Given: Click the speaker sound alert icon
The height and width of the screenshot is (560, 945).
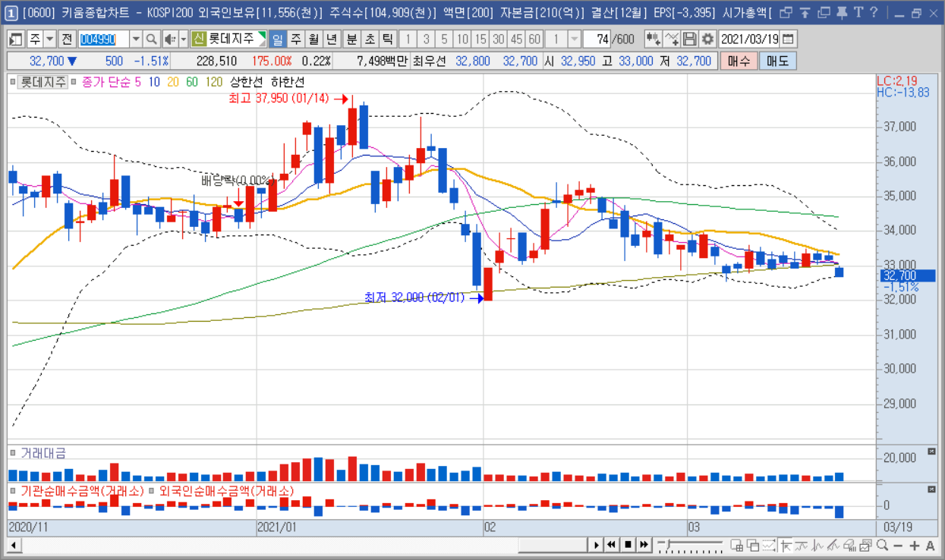Looking at the screenshot, I should [170, 39].
